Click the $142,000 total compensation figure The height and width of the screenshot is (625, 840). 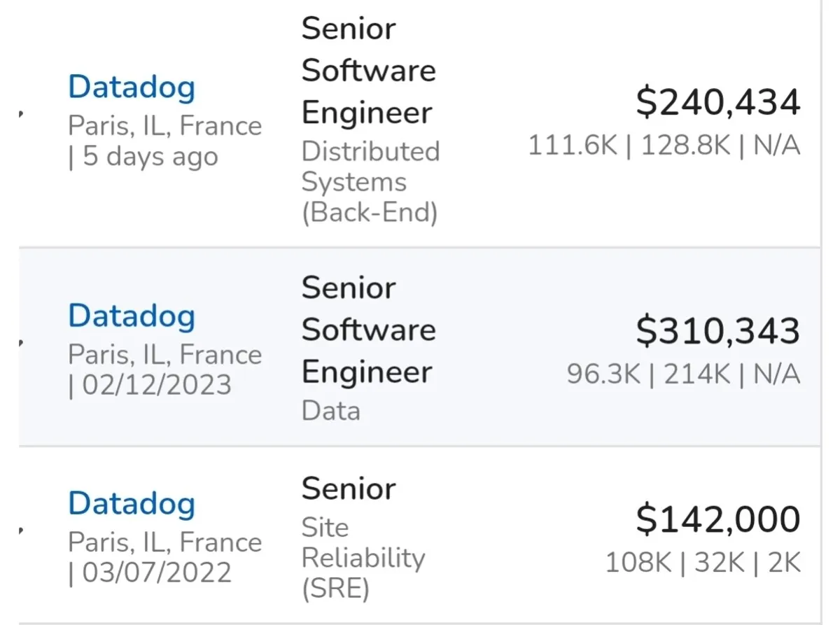click(717, 519)
